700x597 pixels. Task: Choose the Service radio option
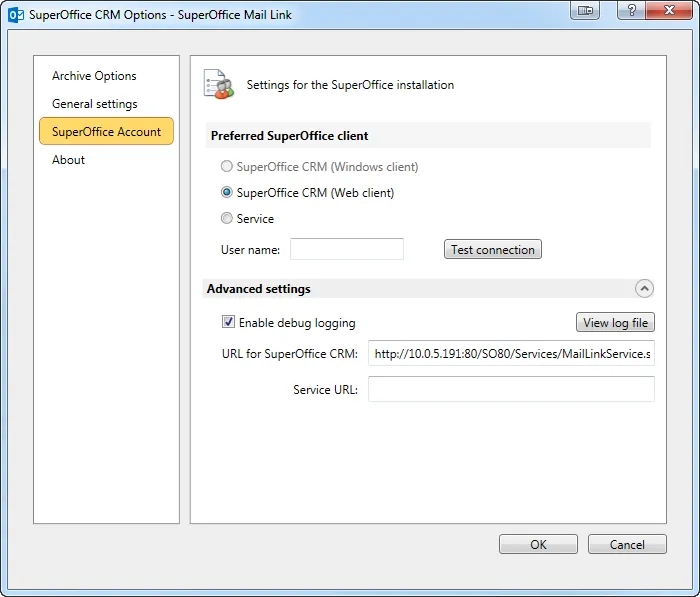(228, 219)
